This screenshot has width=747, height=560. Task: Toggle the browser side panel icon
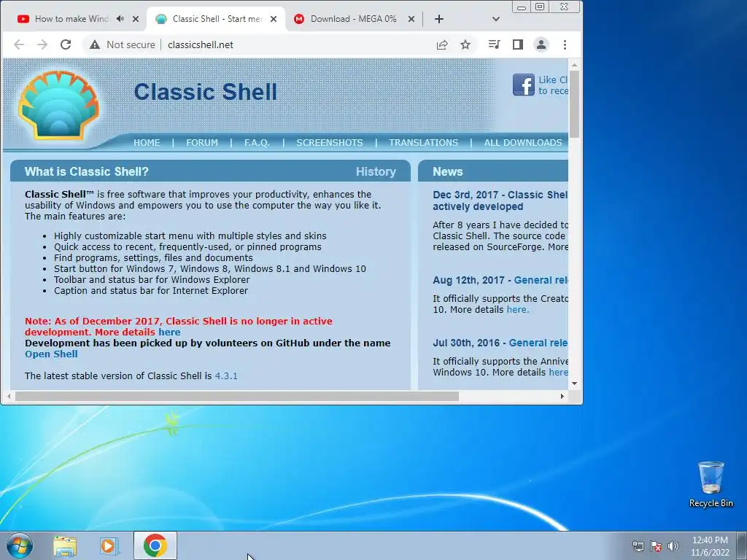click(518, 44)
